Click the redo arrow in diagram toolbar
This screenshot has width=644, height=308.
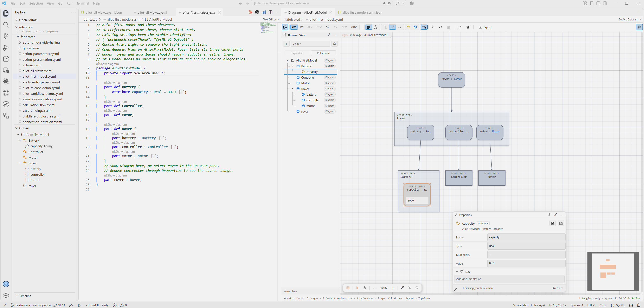point(440,27)
